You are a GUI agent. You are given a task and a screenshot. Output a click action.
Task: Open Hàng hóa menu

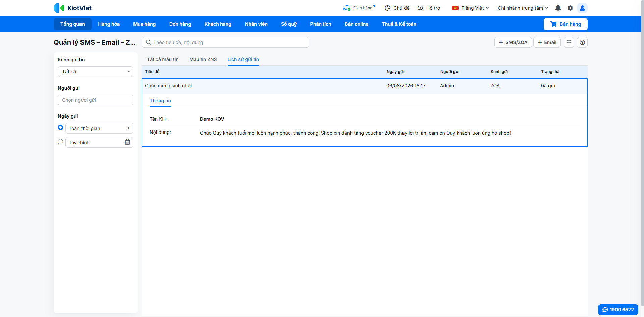click(109, 24)
